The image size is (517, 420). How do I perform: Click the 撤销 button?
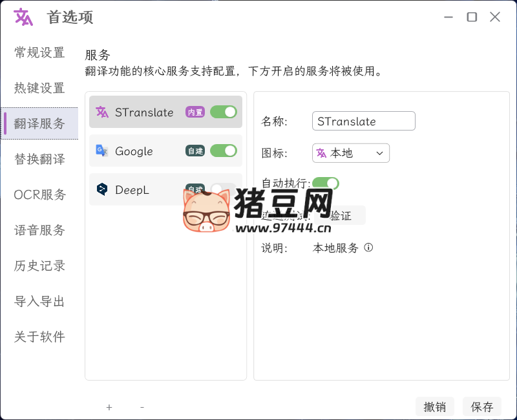point(435,406)
